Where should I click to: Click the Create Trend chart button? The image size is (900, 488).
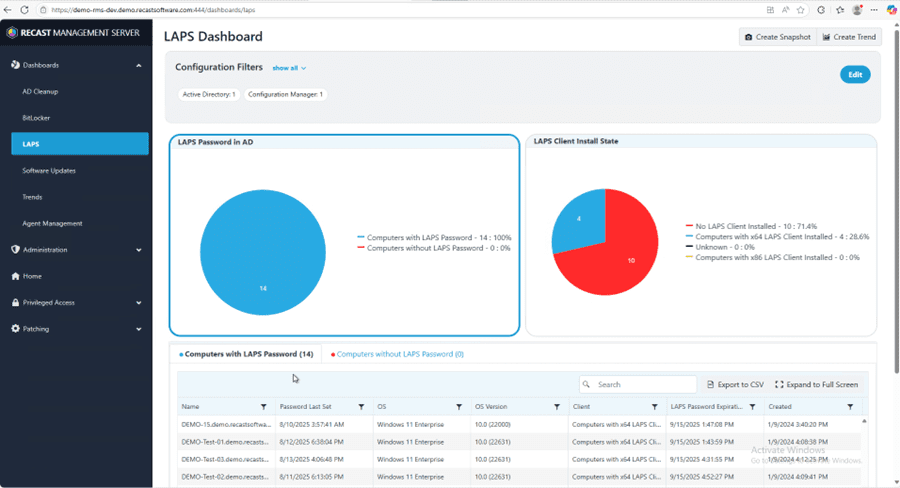(x=848, y=37)
